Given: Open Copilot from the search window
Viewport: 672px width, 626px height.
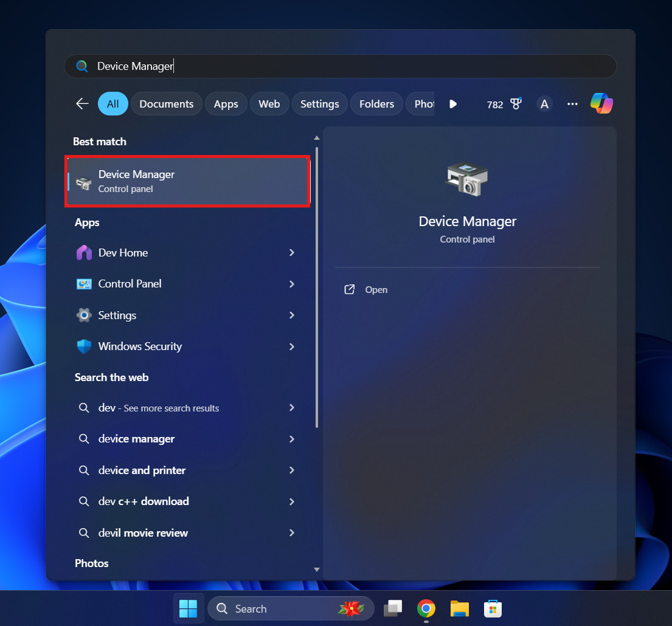Looking at the screenshot, I should coord(601,103).
